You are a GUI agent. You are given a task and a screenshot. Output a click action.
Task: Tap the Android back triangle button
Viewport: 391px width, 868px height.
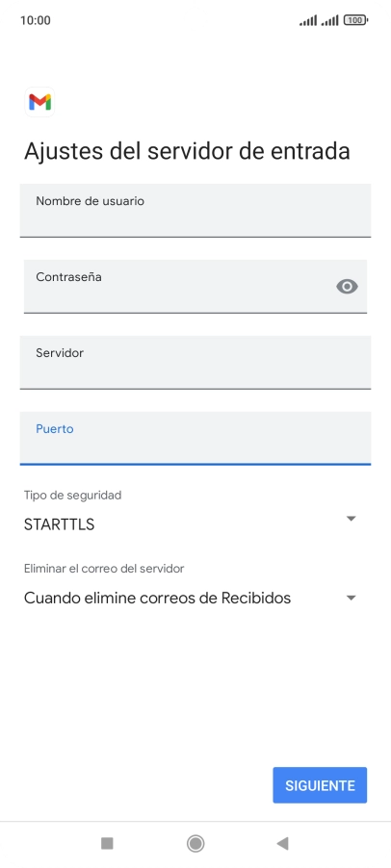(282, 843)
